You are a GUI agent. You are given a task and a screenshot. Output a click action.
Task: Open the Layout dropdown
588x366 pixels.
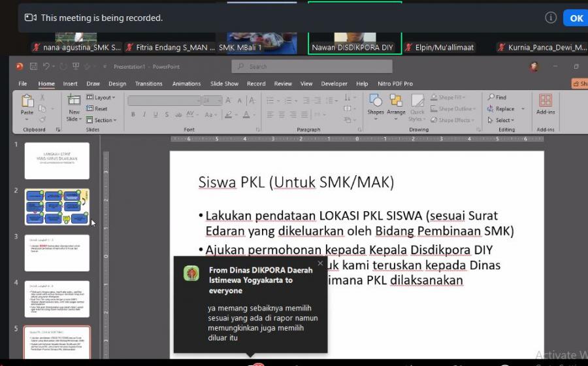pos(101,97)
